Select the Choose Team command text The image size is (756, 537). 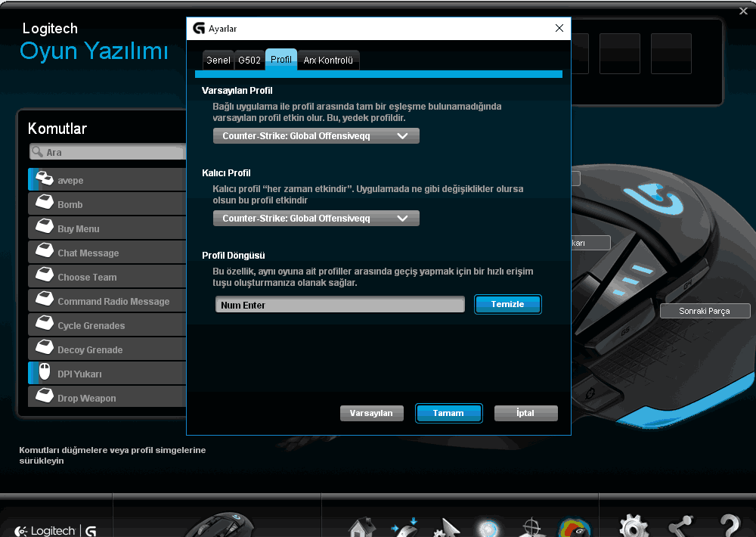click(x=87, y=278)
